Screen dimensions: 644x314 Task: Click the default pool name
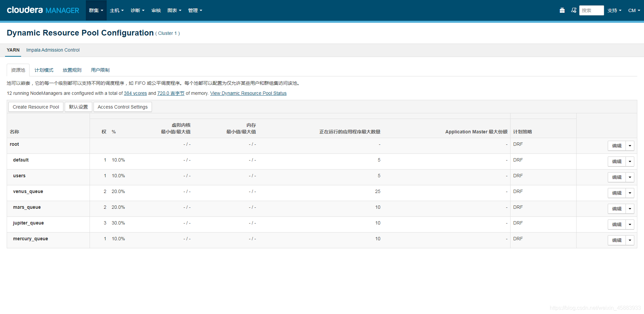coord(21,160)
